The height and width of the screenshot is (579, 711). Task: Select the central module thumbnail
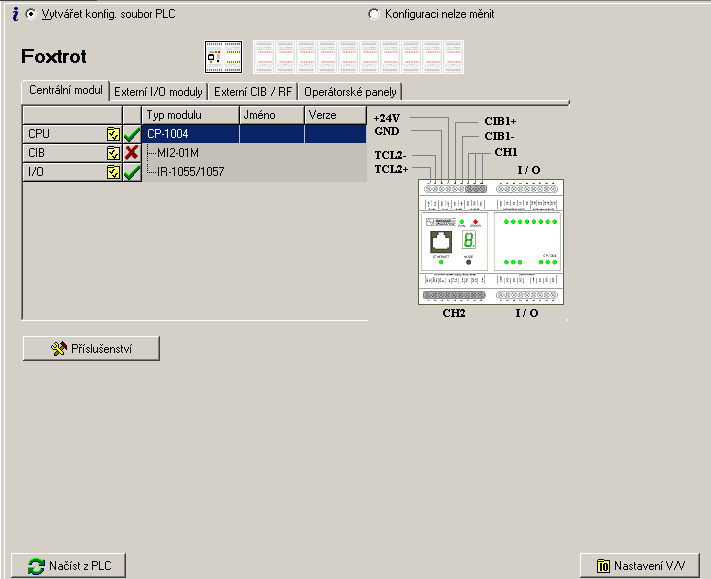(x=224, y=57)
